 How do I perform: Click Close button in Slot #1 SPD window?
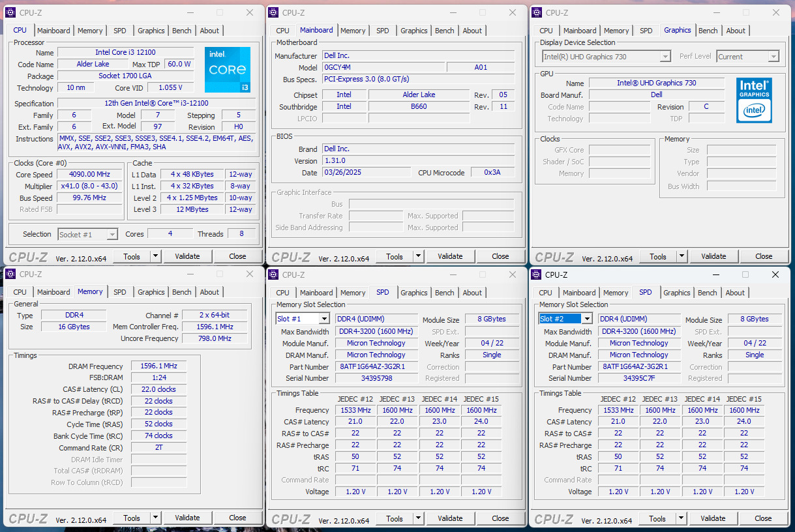pos(500,518)
